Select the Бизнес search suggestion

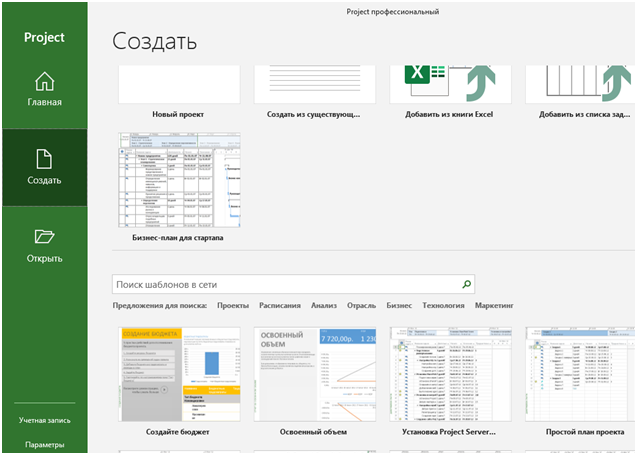click(x=399, y=305)
